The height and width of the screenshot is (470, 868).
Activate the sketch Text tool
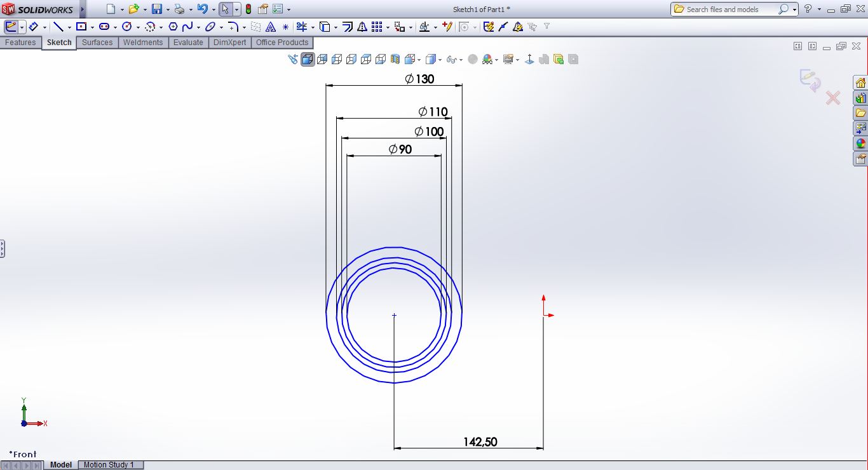(271, 27)
